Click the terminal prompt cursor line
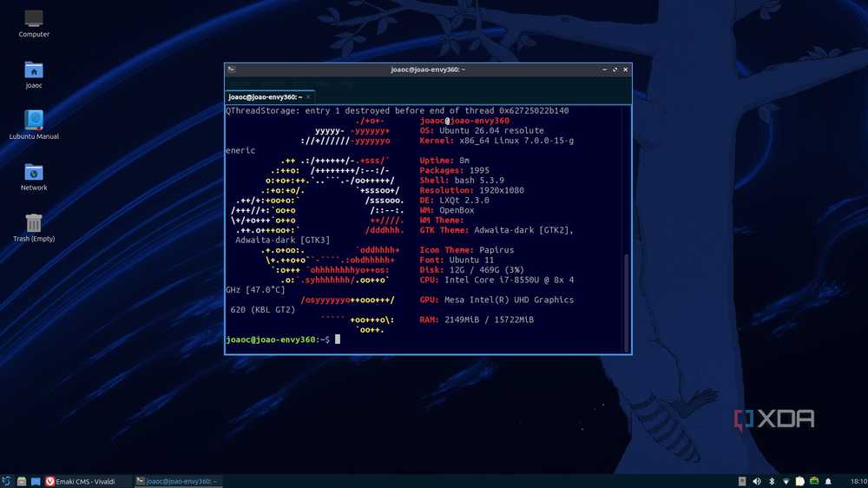 click(283, 340)
